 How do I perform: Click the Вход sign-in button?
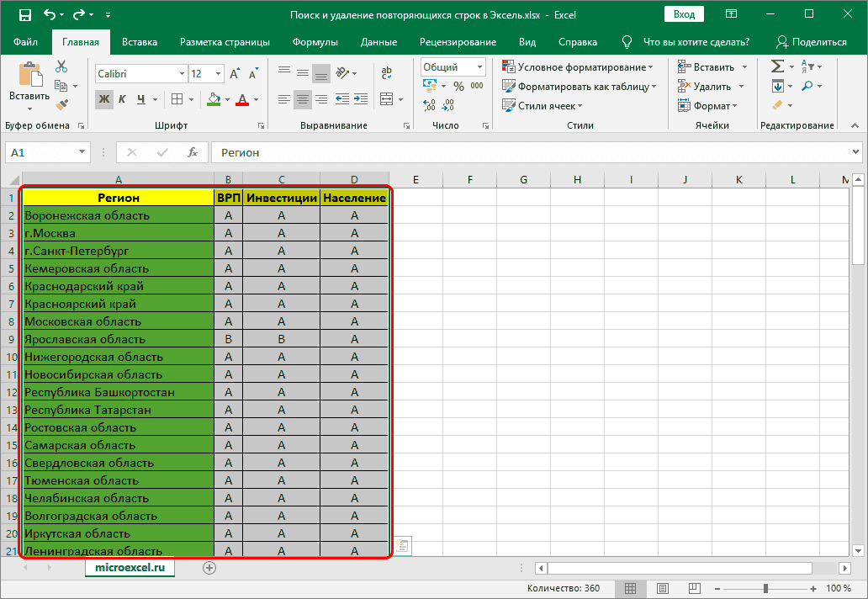coord(683,13)
